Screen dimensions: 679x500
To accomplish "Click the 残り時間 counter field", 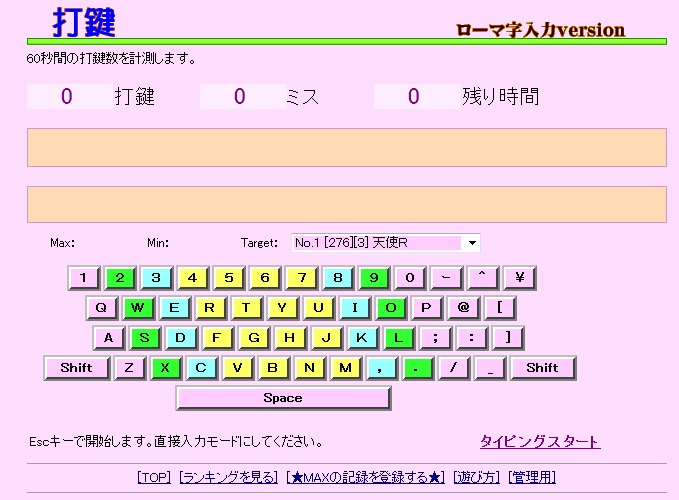I will (x=414, y=97).
